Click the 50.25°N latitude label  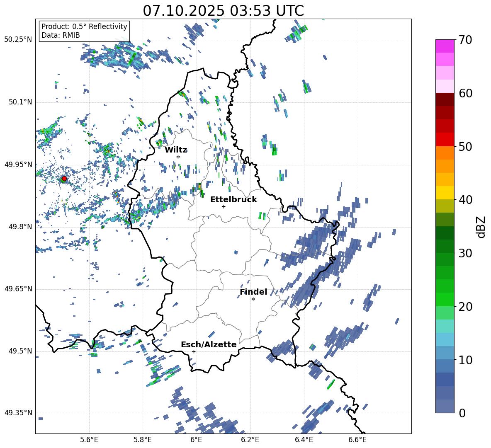click(x=18, y=40)
